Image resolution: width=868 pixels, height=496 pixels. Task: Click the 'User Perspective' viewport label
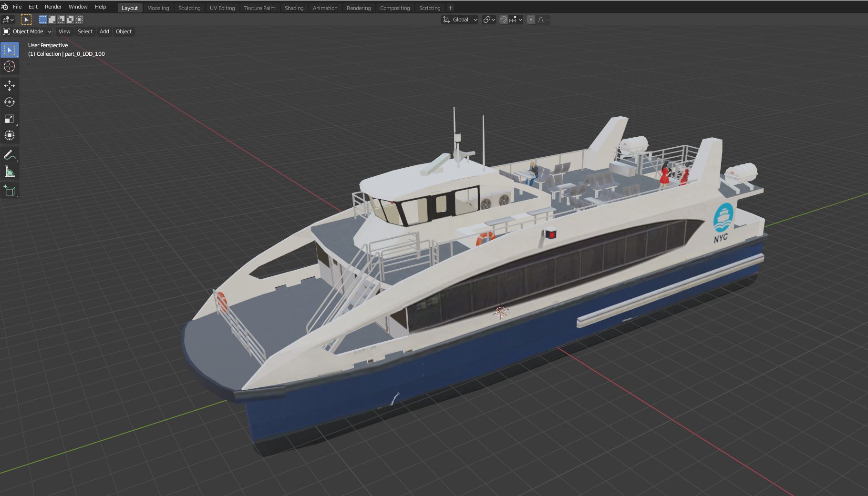pyautogui.click(x=48, y=45)
